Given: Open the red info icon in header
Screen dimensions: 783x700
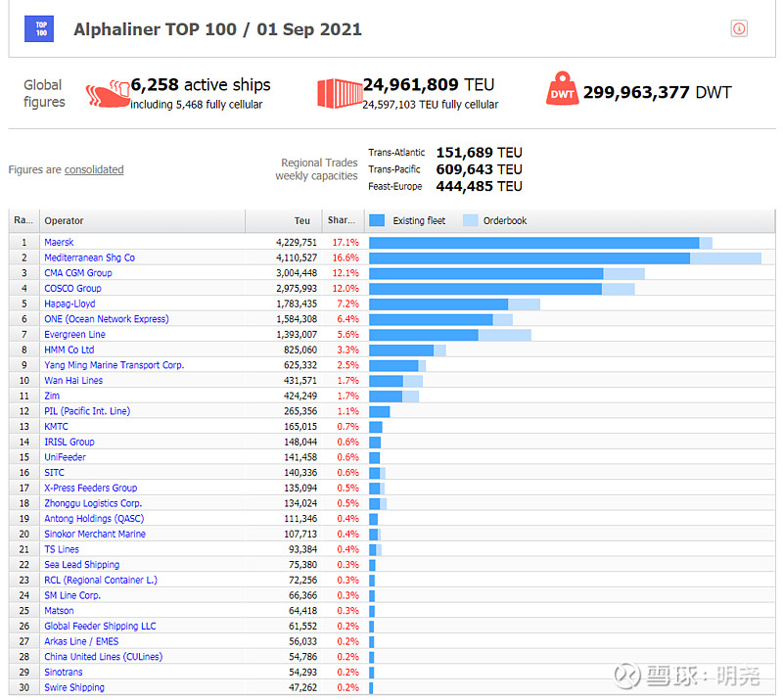Looking at the screenshot, I should pyautogui.click(x=739, y=28).
